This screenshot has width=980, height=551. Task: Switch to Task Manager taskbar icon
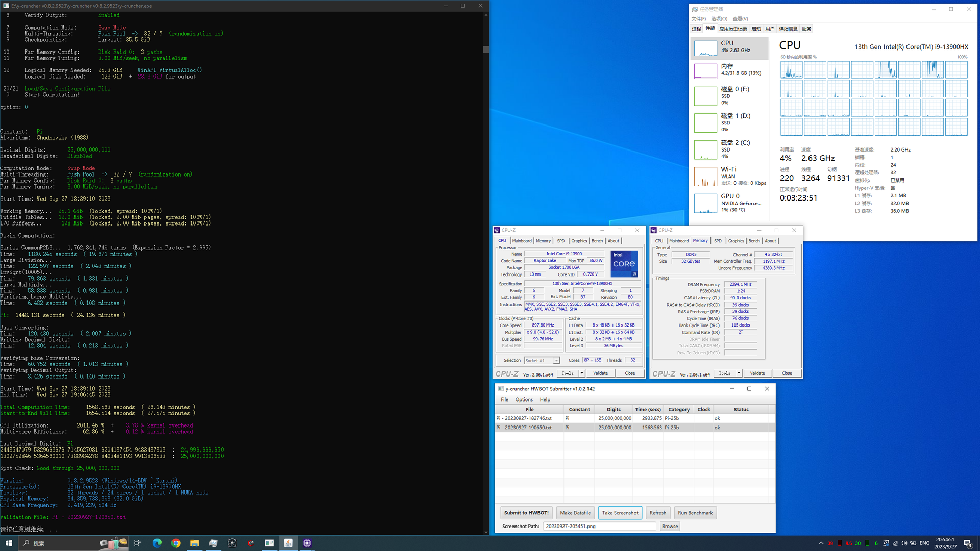(x=213, y=543)
